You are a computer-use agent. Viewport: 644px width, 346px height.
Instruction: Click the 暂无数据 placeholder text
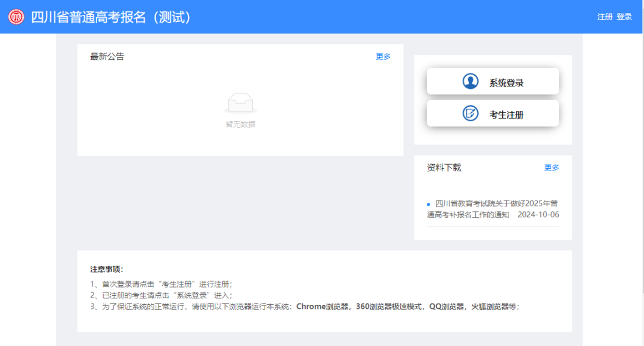tap(241, 125)
